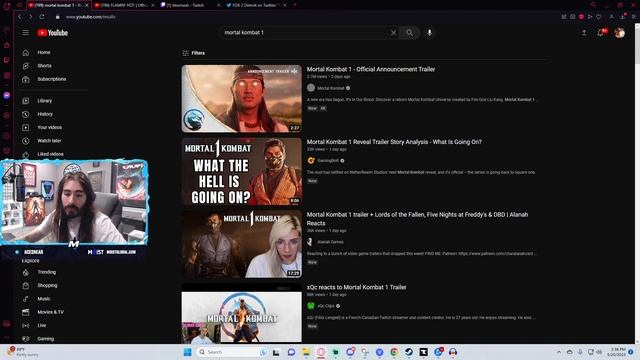Go forward with the browser forward arrow
The width and height of the screenshot is (640, 360).
(x=31, y=17)
